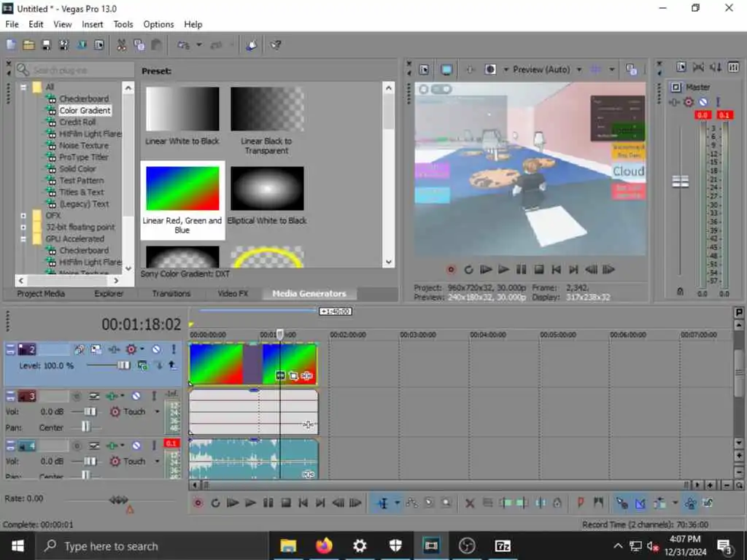The image size is (747, 560).
Task: Click the Project Video Properties icon in preview
Action: tap(424, 70)
